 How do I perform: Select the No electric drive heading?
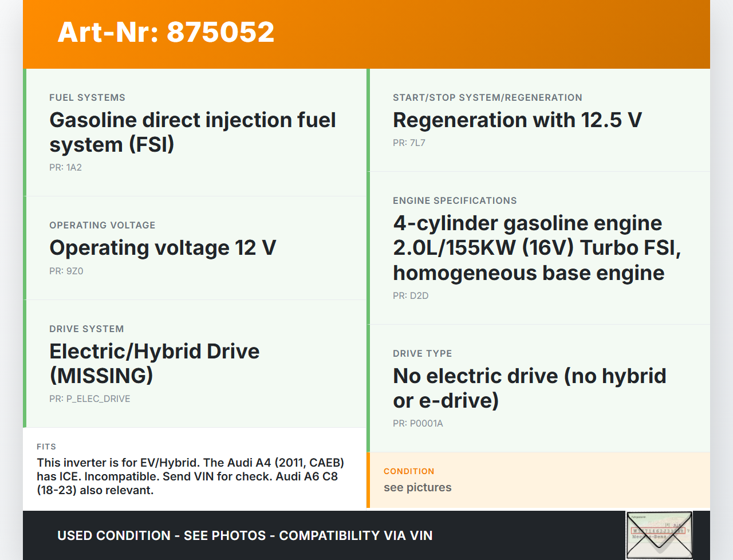[x=529, y=388]
